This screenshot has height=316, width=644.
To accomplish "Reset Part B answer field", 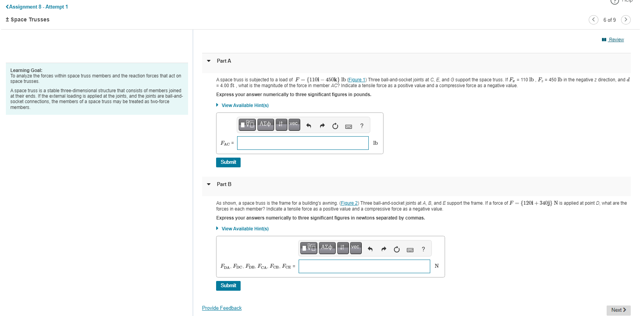I will click(397, 249).
